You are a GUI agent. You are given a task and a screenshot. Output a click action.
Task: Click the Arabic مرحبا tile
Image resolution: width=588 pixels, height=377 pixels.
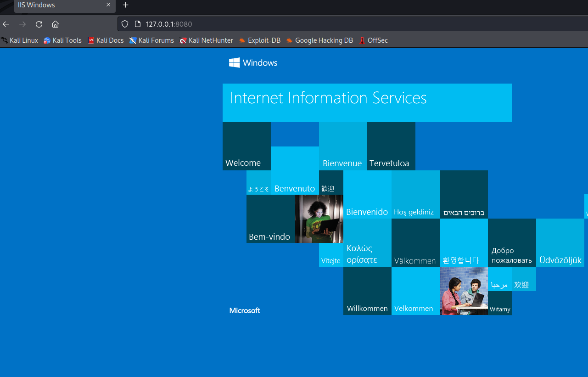[500, 279]
